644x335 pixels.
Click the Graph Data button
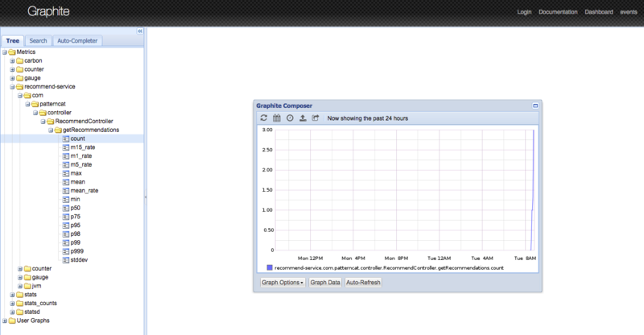point(325,283)
